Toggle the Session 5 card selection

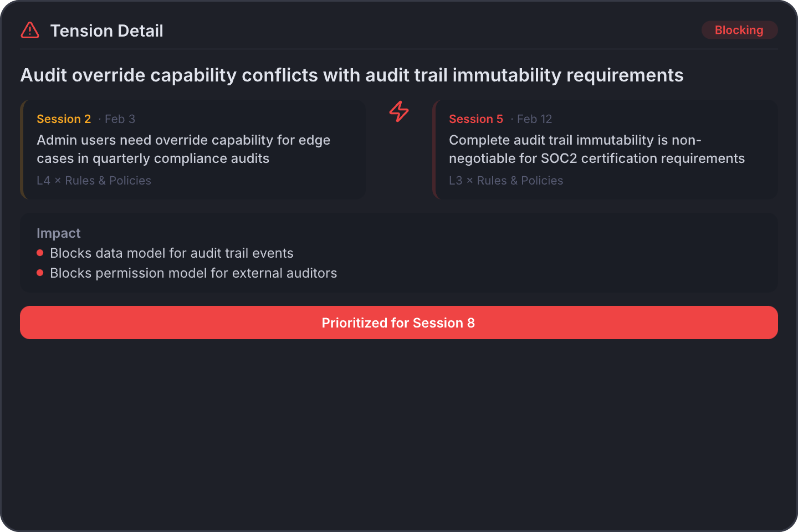coord(605,150)
